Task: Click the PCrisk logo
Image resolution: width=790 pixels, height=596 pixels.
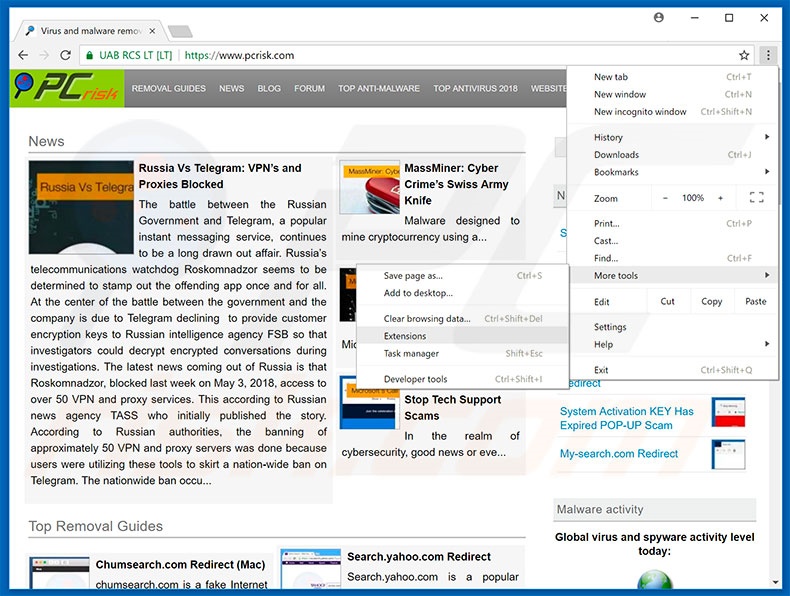Action: tap(66, 89)
